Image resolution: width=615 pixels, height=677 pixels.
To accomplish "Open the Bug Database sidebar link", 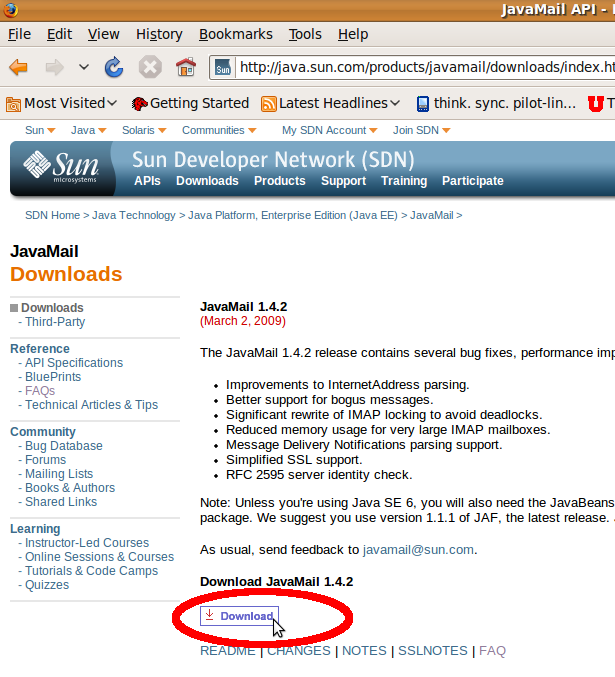I will 63,446.
